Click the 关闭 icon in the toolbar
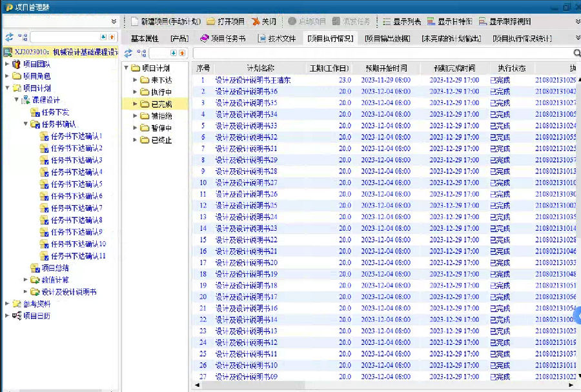Viewport: 581px width, 392px height. (x=256, y=21)
